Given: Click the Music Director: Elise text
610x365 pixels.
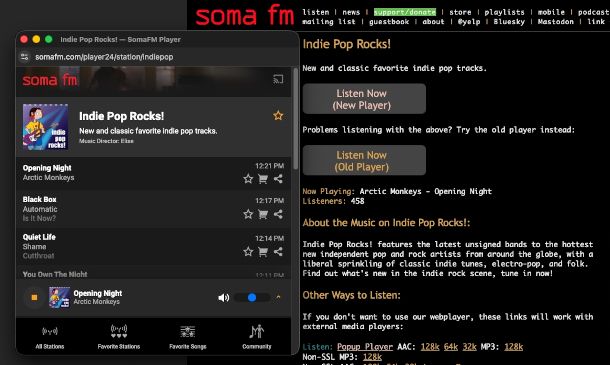Looking at the screenshot, I should click(106, 141).
